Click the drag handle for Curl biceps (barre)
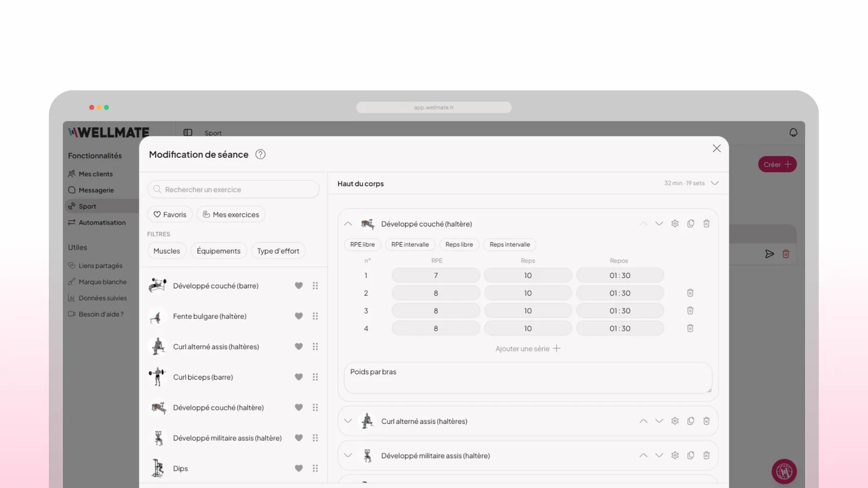This screenshot has height=488, width=868. 315,377
